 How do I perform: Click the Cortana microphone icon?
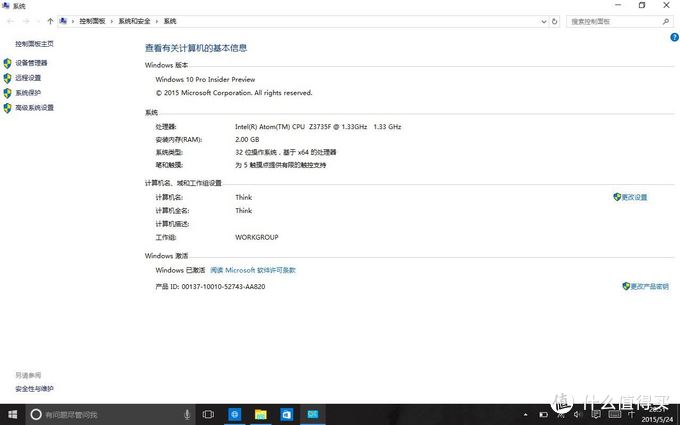pos(187,415)
